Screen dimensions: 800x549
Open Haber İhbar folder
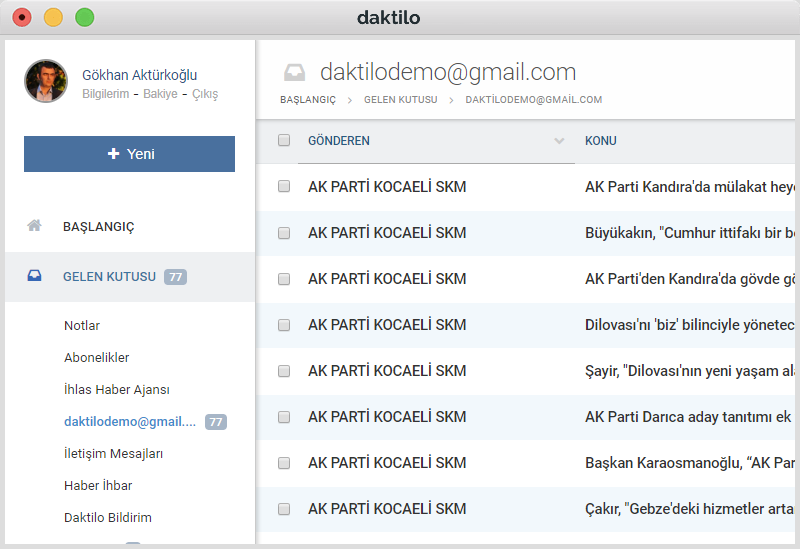98,486
